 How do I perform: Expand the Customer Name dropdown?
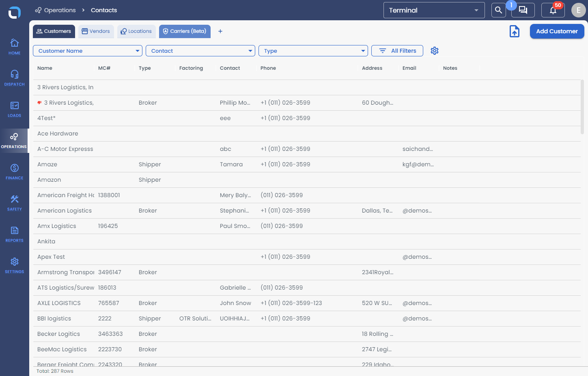pyautogui.click(x=88, y=51)
